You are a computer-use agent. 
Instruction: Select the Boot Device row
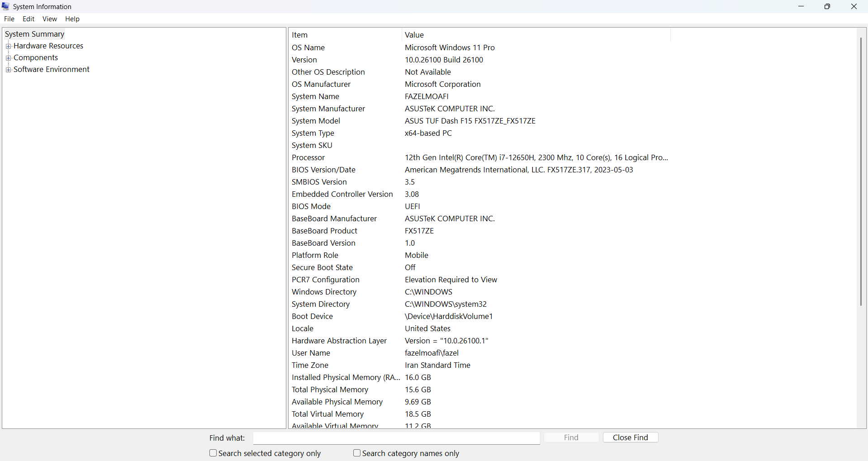pyautogui.click(x=479, y=316)
